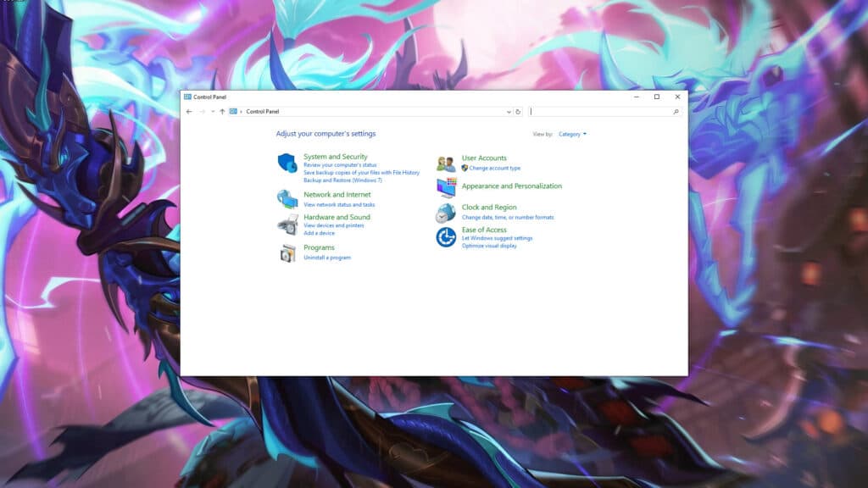The width and height of the screenshot is (868, 488).
Task: Click the Programs icon
Action: [286, 252]
